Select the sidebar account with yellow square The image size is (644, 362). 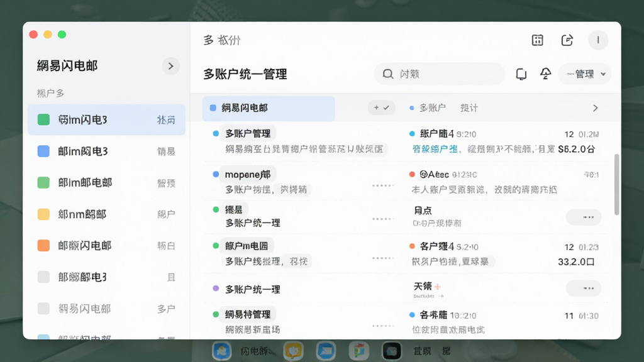[x=106, y=214]
